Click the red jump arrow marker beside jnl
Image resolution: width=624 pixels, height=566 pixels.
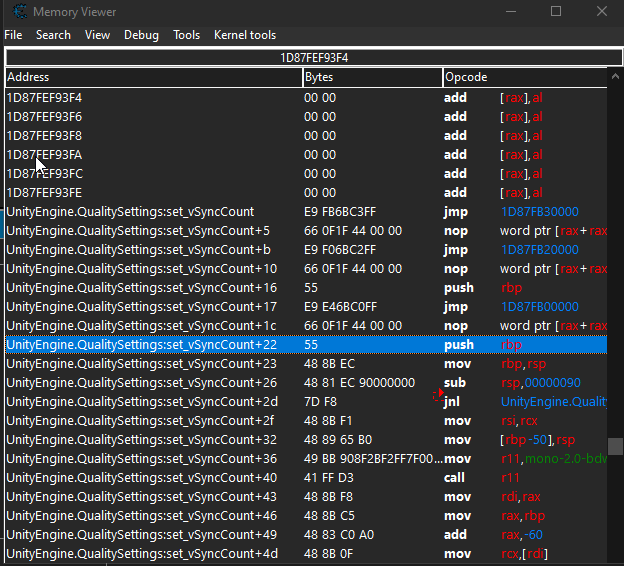tap(437, 396)
